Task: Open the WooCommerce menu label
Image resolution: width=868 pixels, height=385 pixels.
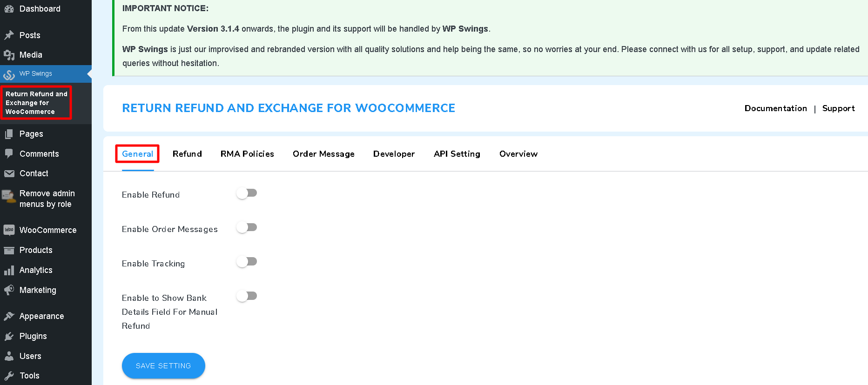Action: coord(48,230)
